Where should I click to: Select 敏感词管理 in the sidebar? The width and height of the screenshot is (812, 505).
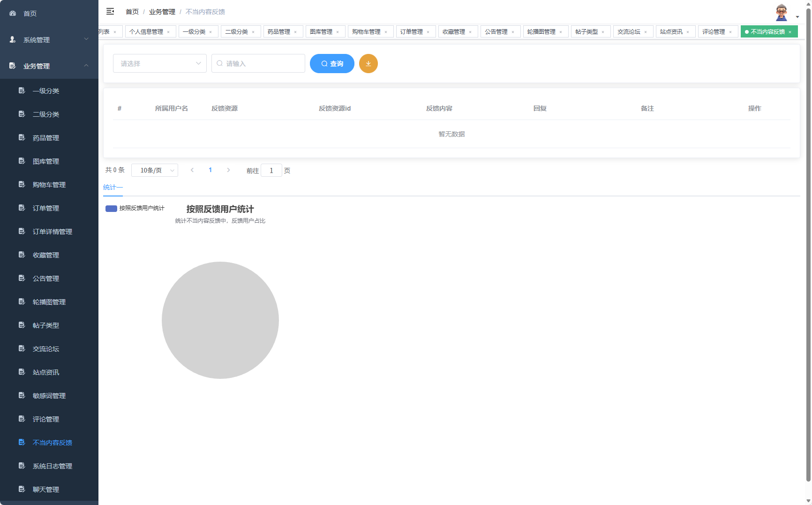[49, 395]
